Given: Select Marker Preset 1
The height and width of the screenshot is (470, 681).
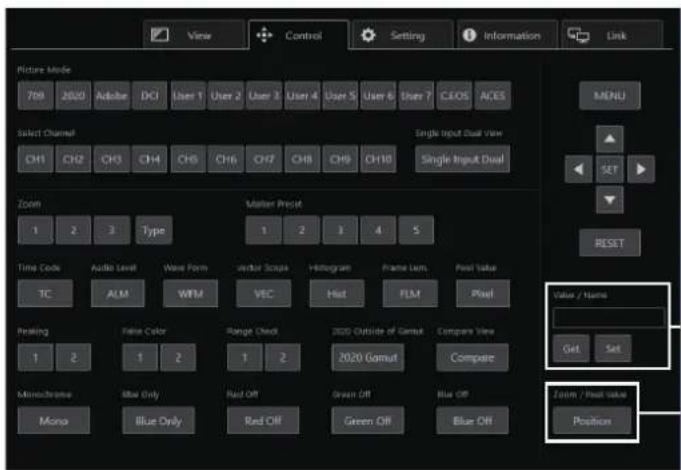Looking at the screenshot, I should [264, 230].
